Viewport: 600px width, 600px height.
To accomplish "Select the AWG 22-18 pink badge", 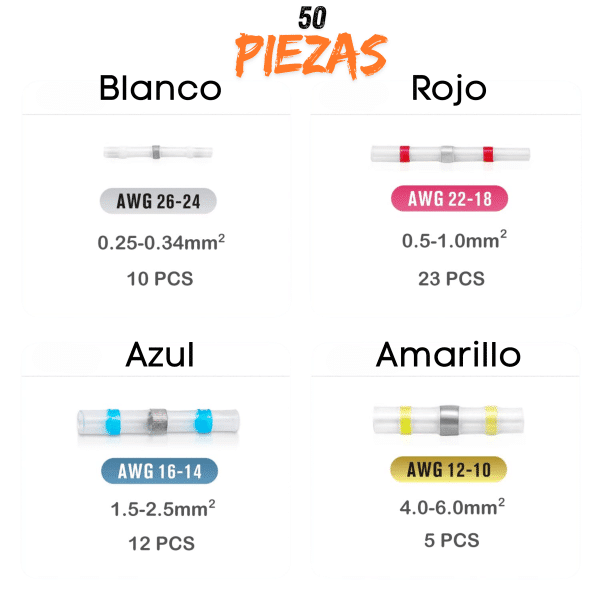I will pyautogui.click(x=449, y=198).
